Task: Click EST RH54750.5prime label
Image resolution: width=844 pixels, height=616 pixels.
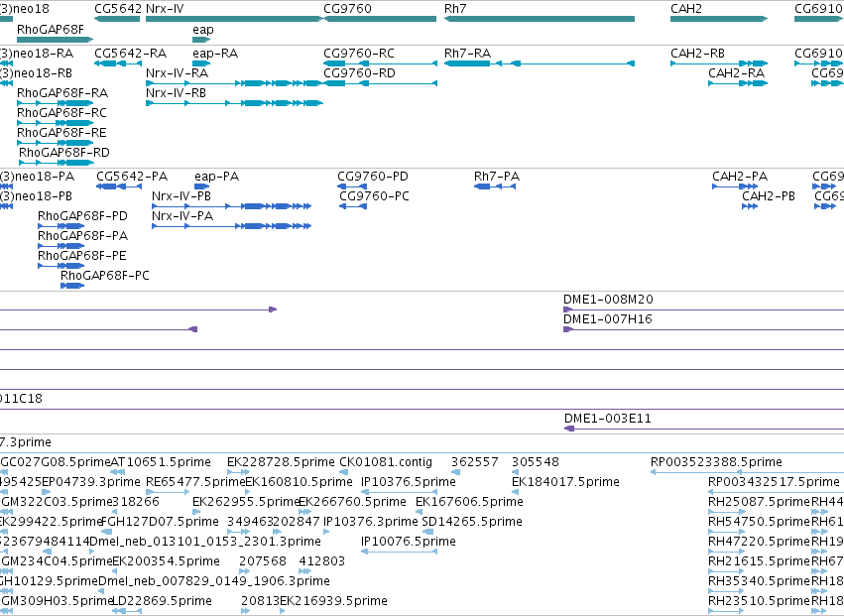Action: [x=759, y=521]
